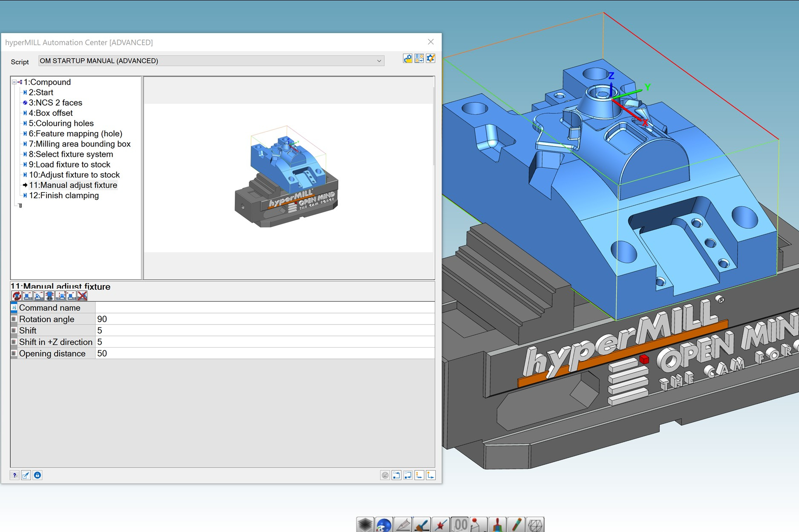Click the Command name row marker icon

point(14,308)
